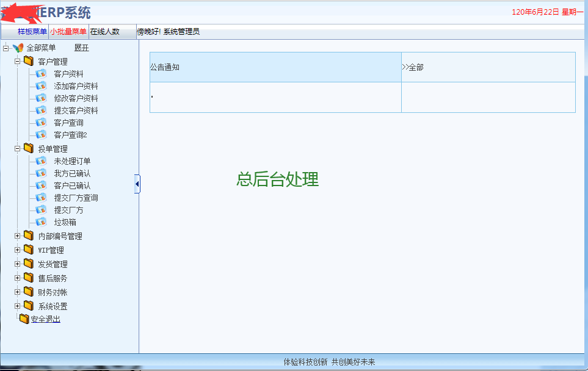This screenshot has height=371, width=588.
Task: Collapse the 客户管理 tree node
Action: coord(18,61)
